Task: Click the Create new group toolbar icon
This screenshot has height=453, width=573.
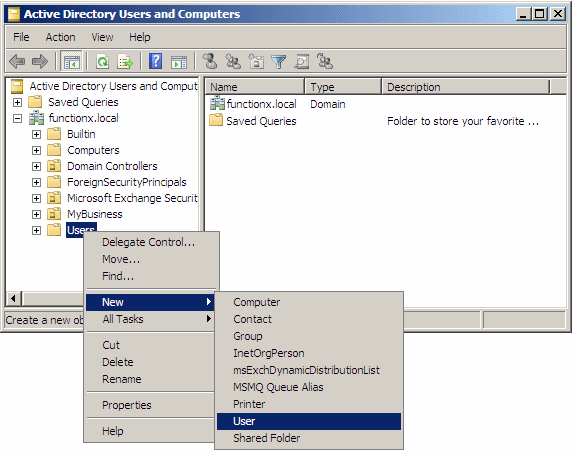Action: click(x=233, y=61)
